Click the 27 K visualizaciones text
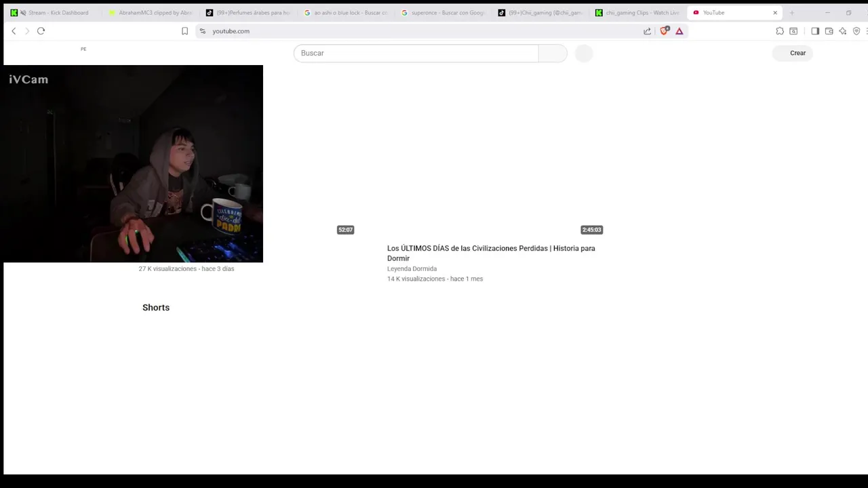 coord(186,269)
